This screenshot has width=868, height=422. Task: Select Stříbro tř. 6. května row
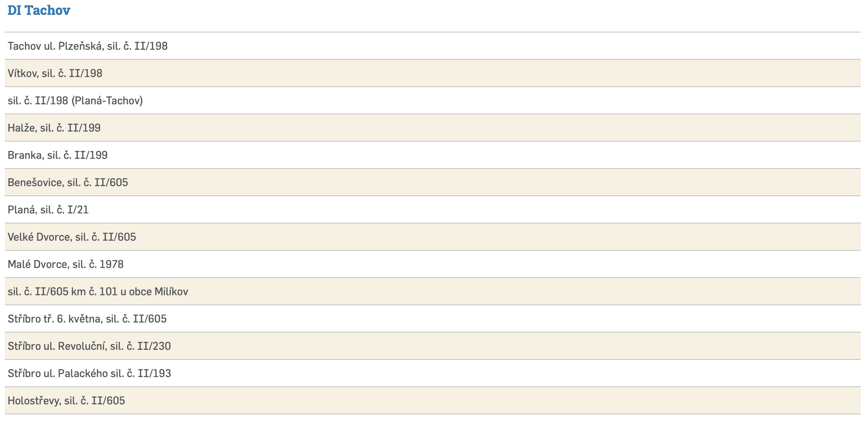click(87, 319)
